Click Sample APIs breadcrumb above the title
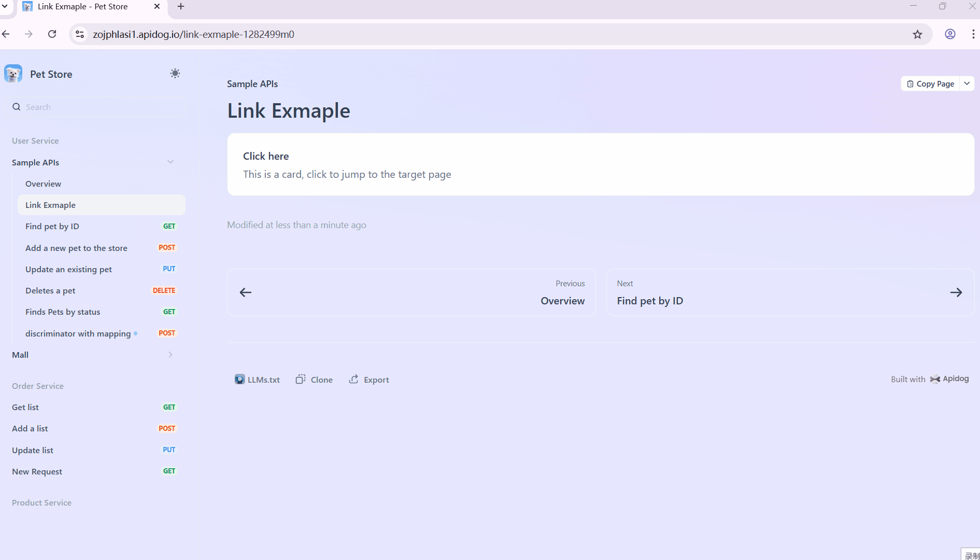The height and width of the screenshot is (560, 980). click(x=252, y=83)
